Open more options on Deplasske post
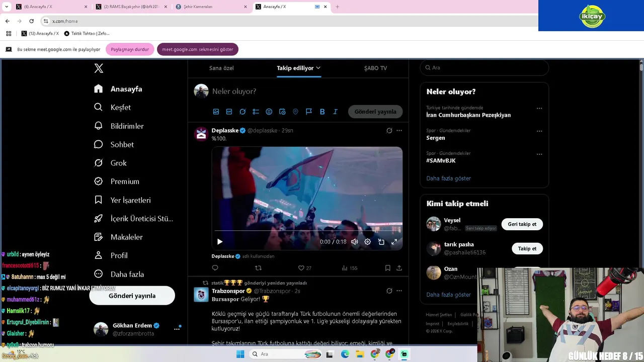The width and height of the screenshot is (644, 362). point(399,130)
